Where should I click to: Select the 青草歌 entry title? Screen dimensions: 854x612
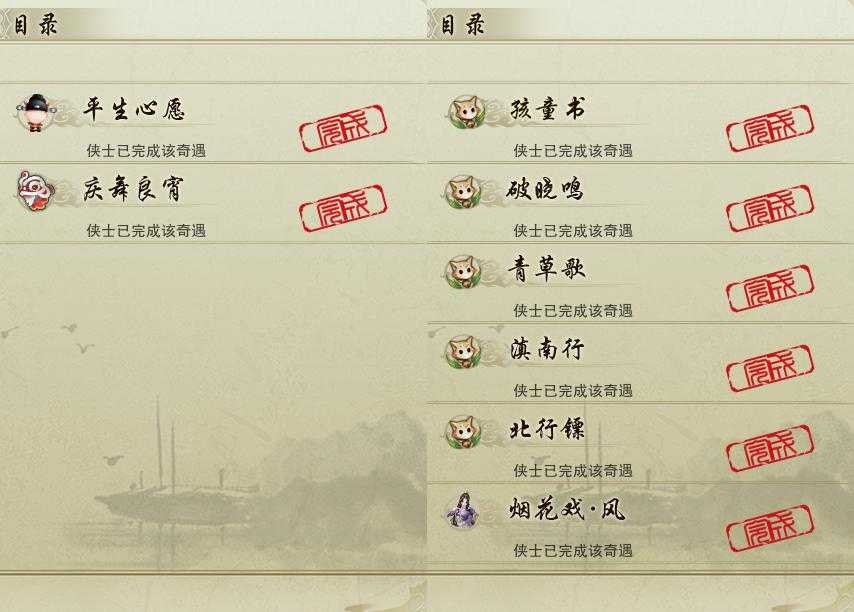click(x=547, y=269)
